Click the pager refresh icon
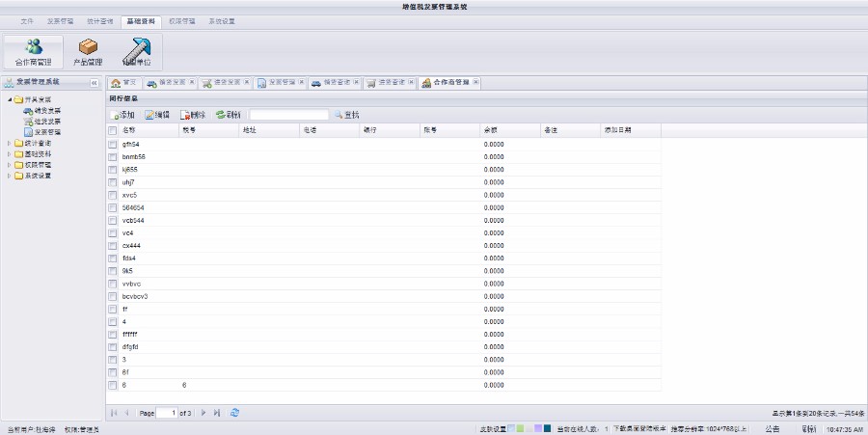This screenshot has width=868, height=435. tap(234, 413)
